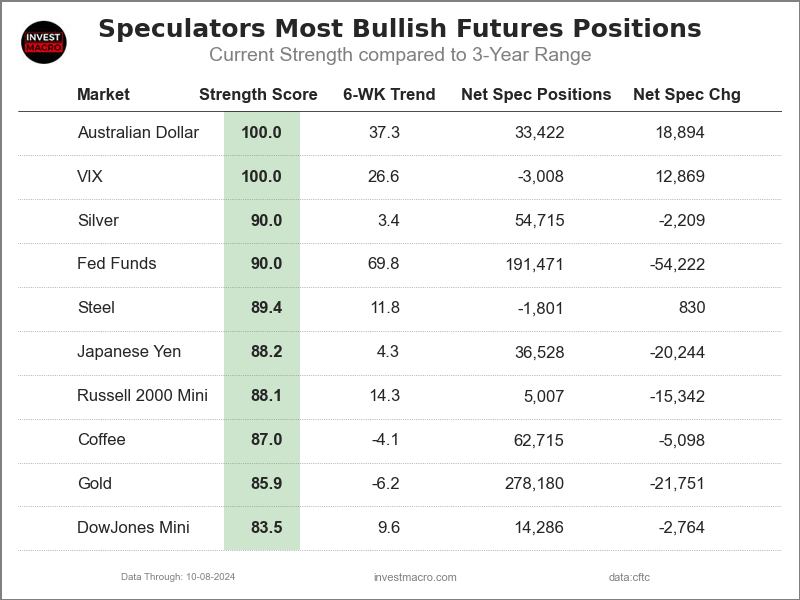Image resolution: width=800 pixels, height=600 pixels.
Task: Select the Strength Score column header
Action: (258, 95)
